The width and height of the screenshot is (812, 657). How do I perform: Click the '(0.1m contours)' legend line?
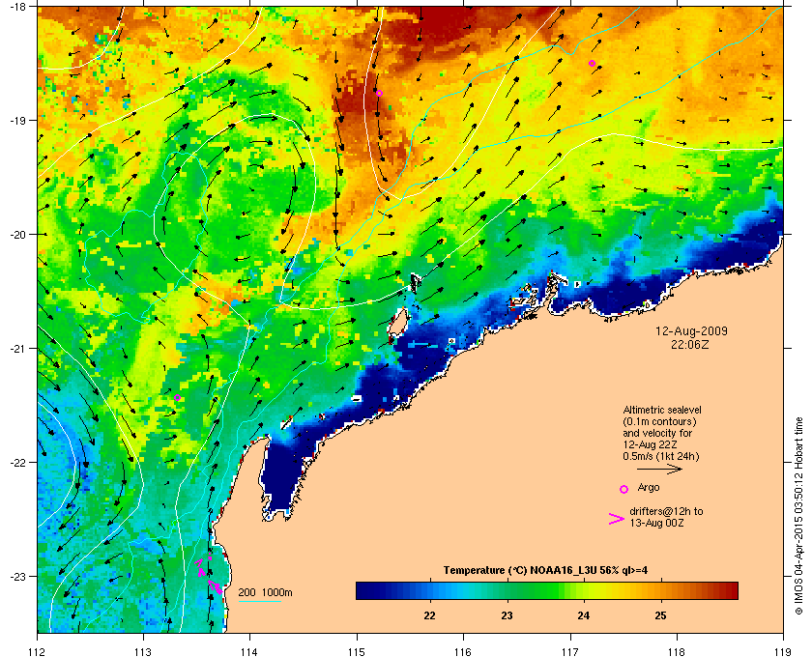click(x=659, y=421)
